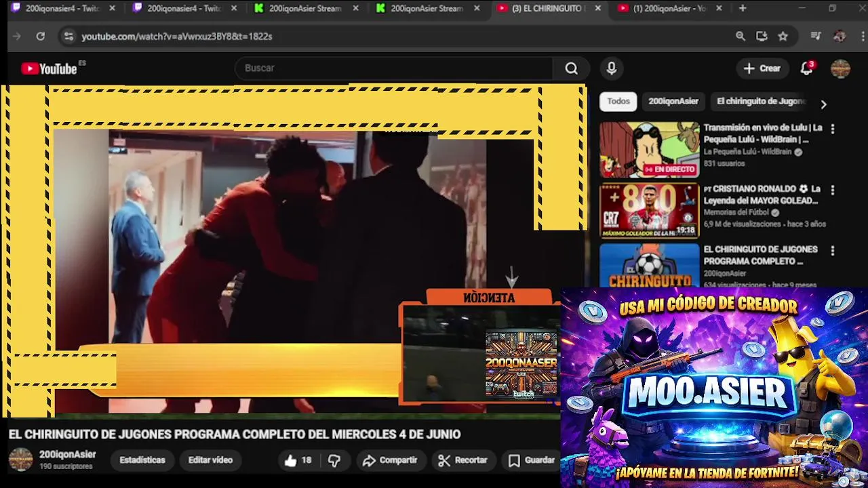Close the (1) 200iqonAsier YouTube tab

719,9
